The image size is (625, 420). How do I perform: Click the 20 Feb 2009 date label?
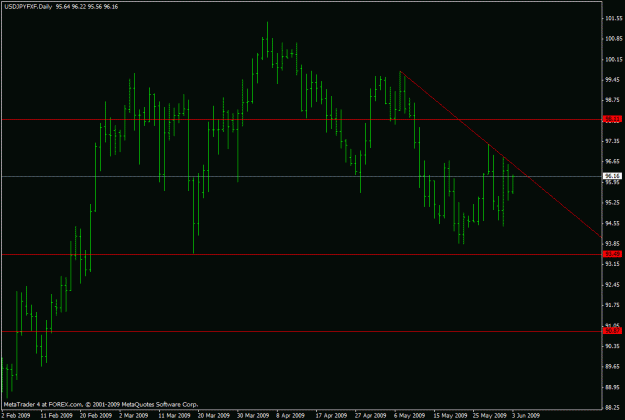[96, 415]
